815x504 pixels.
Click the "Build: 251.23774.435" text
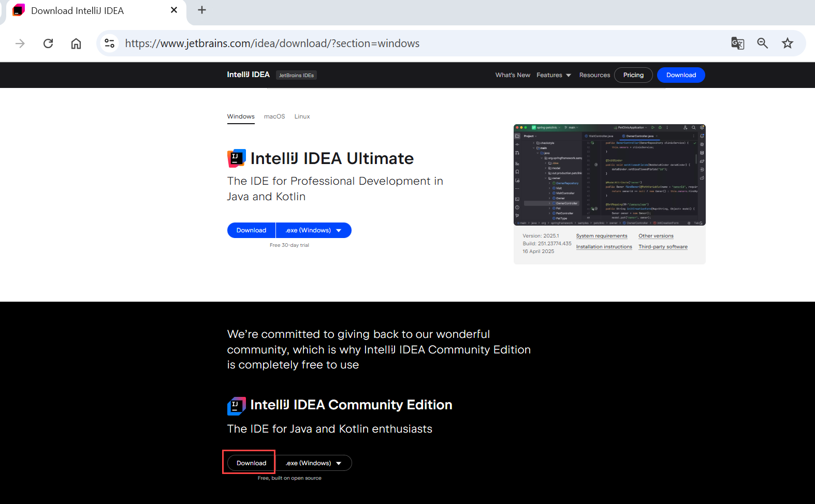pyautogui.click(x=547, y=244)
